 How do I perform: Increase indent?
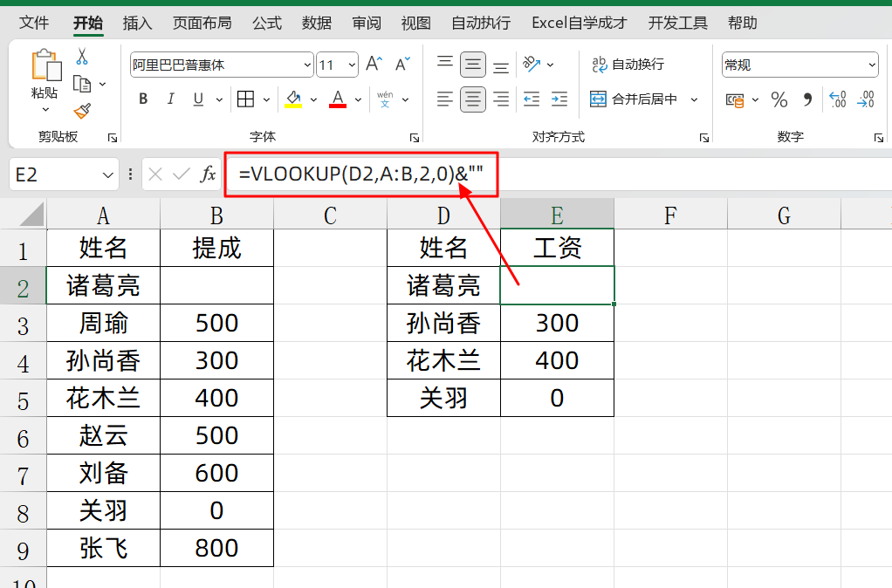click(559, 99)
